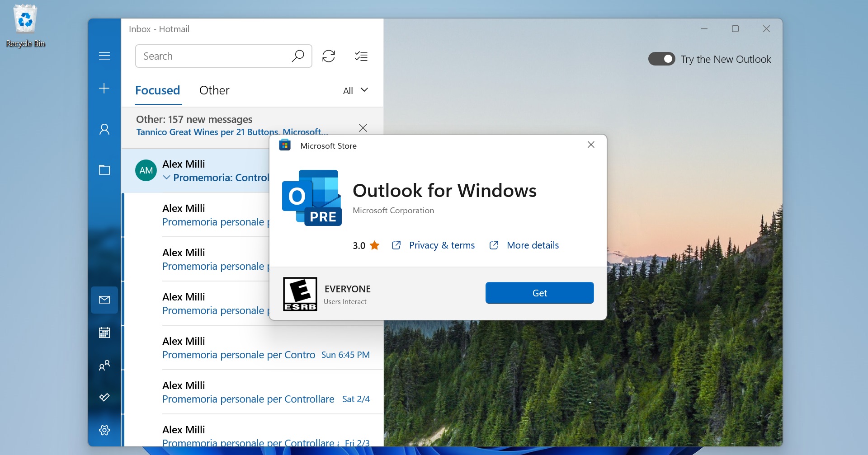Viewport: 868px width, 455px height.
Task: Maximize the Mail window
Action: (735, 29)
